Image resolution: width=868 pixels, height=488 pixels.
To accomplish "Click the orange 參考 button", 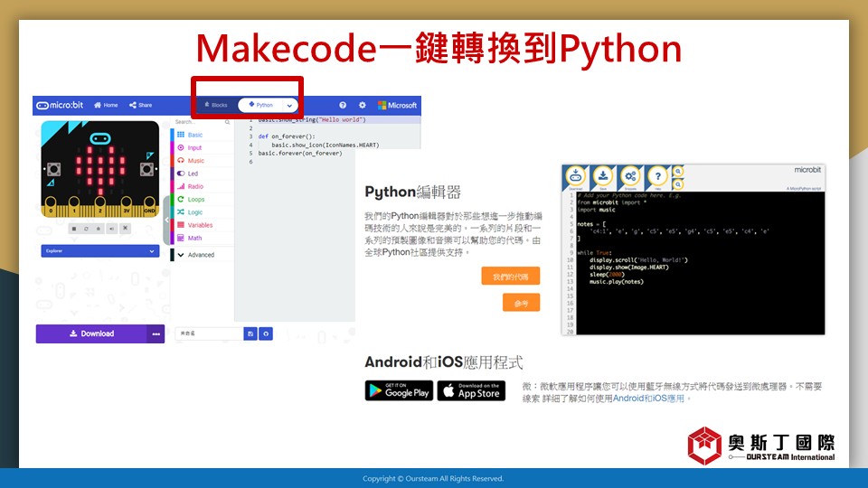I will pos(521,303).
